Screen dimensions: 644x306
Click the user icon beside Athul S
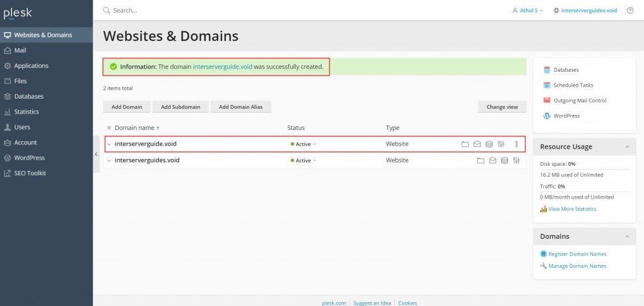[515, 11]
